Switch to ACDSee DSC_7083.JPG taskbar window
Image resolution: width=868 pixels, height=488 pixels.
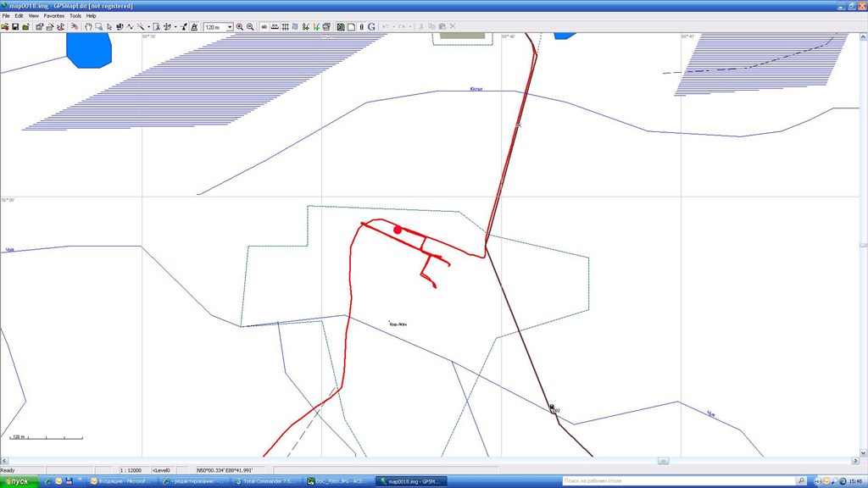click(340, 481)
